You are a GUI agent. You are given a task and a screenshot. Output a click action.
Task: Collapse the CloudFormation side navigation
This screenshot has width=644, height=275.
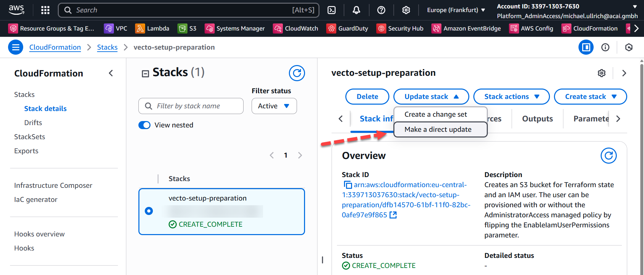click(111, 73)
